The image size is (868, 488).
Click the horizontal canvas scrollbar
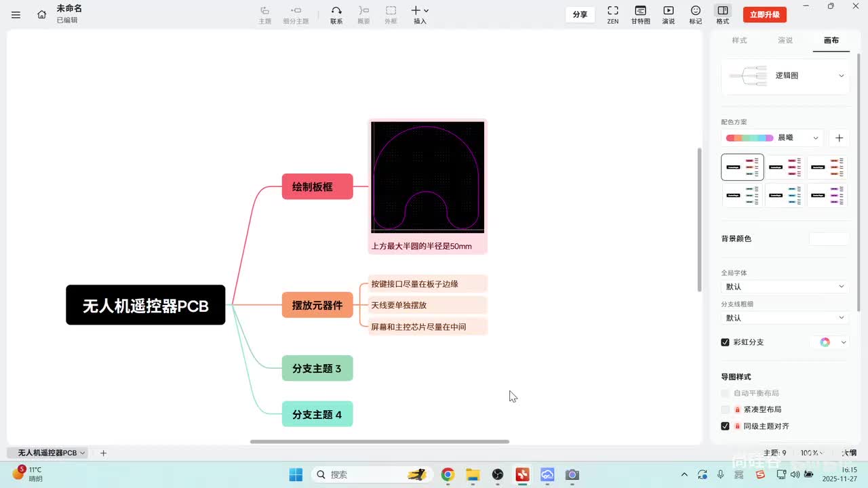coord(380,442)
